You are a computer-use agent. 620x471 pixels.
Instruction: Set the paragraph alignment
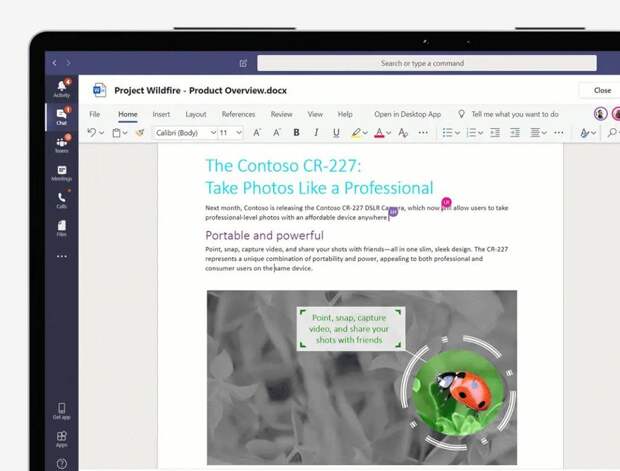535,132
